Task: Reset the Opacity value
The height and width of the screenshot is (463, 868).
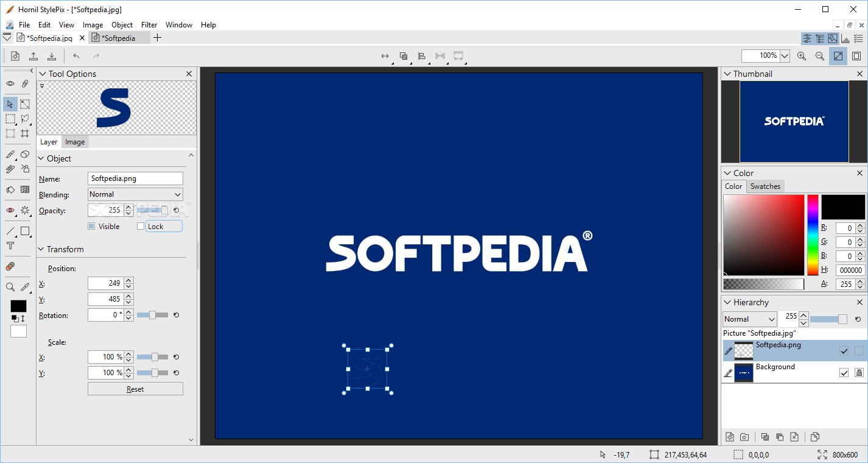Action: point(176,211)
